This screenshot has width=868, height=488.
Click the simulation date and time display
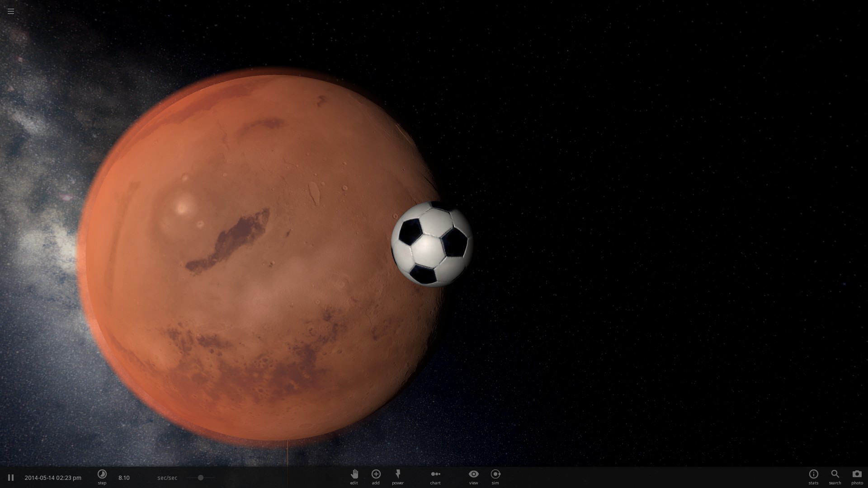[53, 478]
